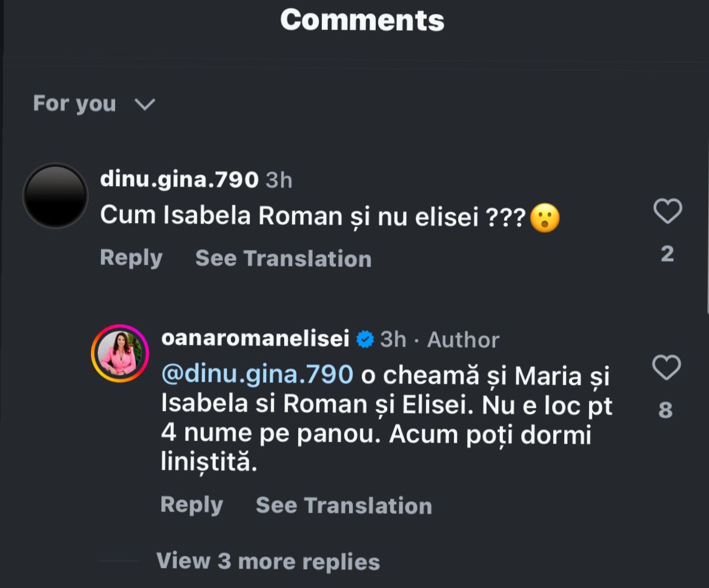
Task: View the 2 likes count on first comment
Action: coord(667,253)
